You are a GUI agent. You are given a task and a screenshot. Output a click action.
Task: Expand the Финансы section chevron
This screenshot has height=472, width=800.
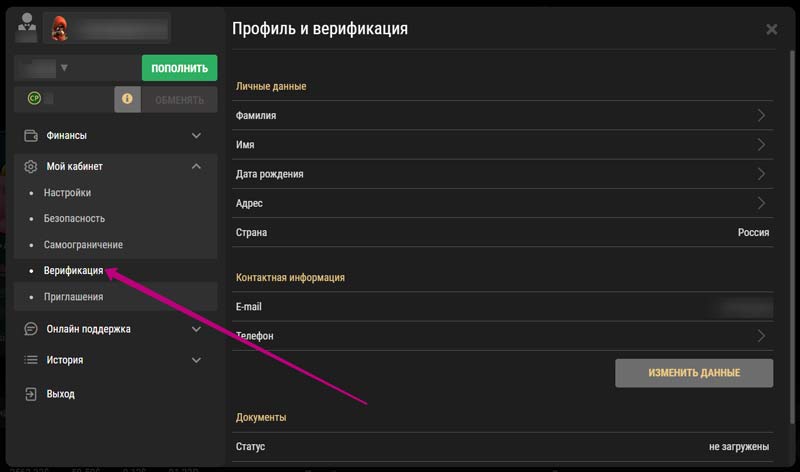(x=196, y=135)
